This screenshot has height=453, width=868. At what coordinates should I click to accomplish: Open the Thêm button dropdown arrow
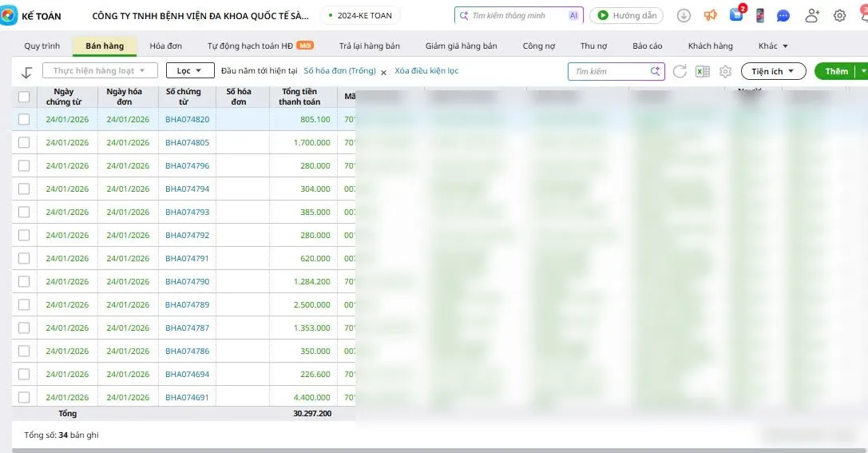(x=863, y=71)
